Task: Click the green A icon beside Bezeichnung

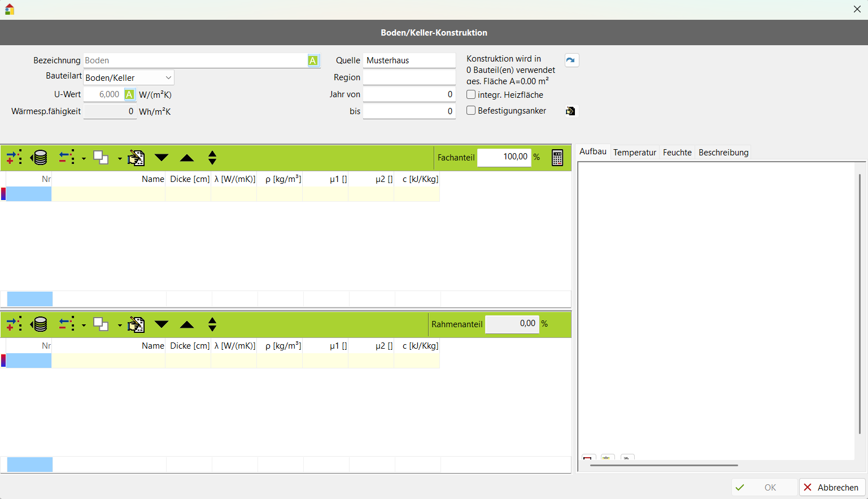Action: pyautogui.click(x=313, y=60)
